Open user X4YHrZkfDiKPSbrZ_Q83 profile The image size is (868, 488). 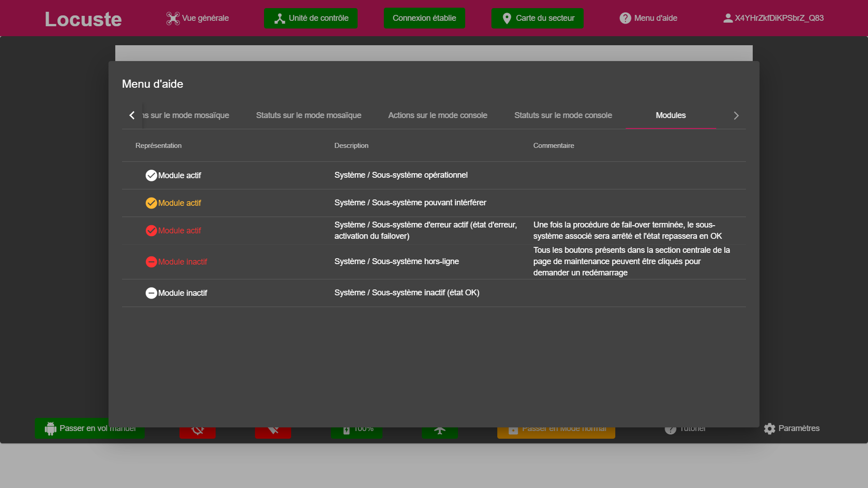773,19
